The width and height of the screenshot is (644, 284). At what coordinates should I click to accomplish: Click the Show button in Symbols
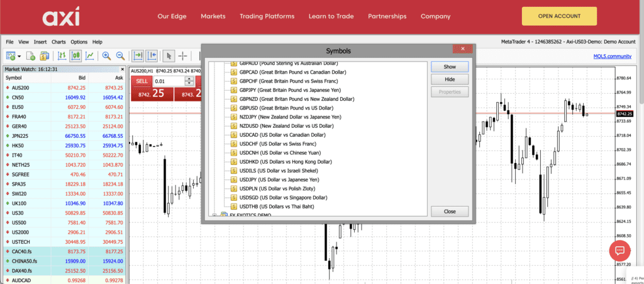(450, 67)
